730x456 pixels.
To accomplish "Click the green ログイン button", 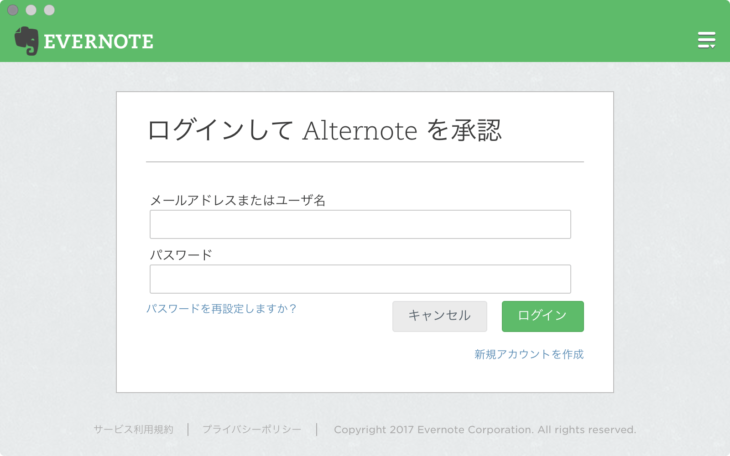I will pyautogui.click(x=542, y=316).
